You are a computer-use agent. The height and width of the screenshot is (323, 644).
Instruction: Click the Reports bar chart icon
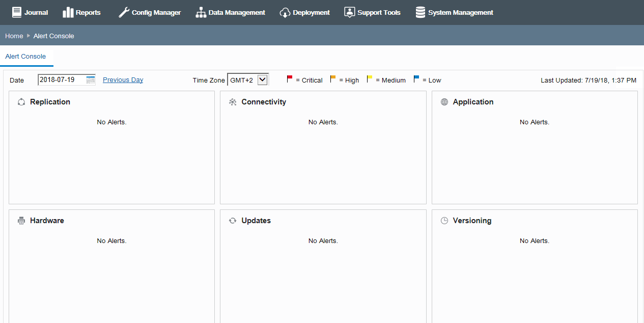pyautogui.click(x=68, y=12)
